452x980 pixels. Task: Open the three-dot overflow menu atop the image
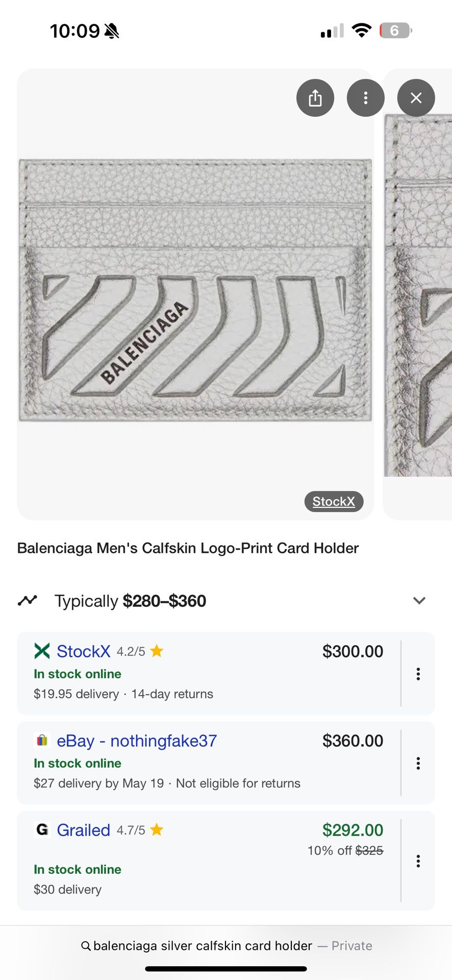365,97
